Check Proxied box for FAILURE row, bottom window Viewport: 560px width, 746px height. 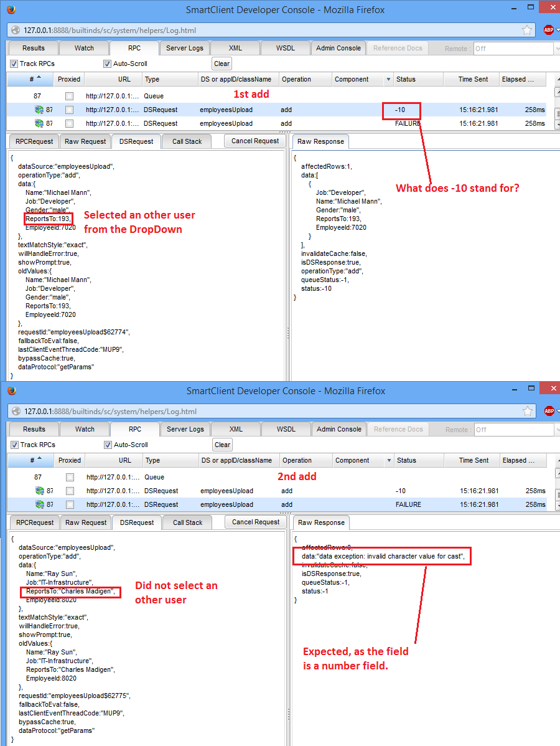(70, 505)
